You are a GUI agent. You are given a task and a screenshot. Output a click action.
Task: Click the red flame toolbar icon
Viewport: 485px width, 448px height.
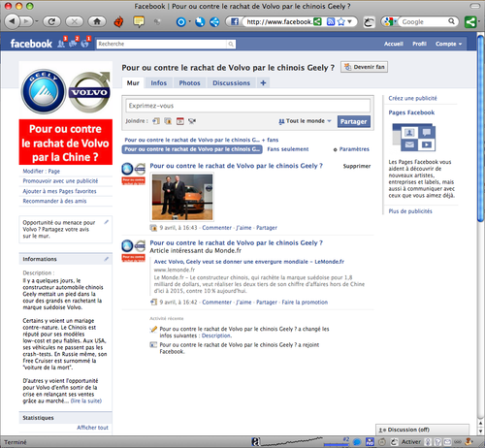(x=119, y=21)
